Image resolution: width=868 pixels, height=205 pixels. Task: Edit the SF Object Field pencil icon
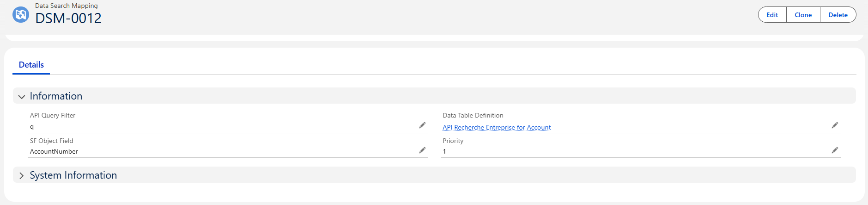(422, 150)
